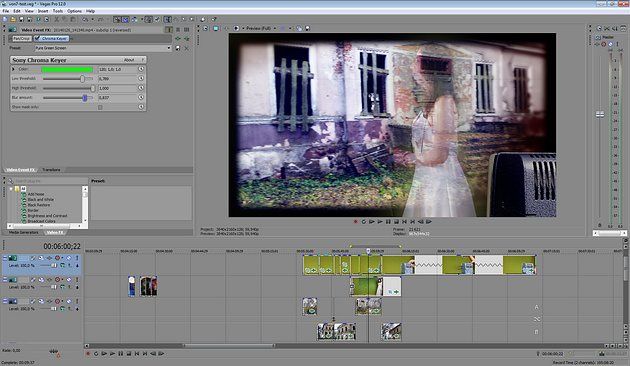The width and height of the screenshot is (630, 366).
Task: Click the Delete preset X icon
Action: (186, 48)
